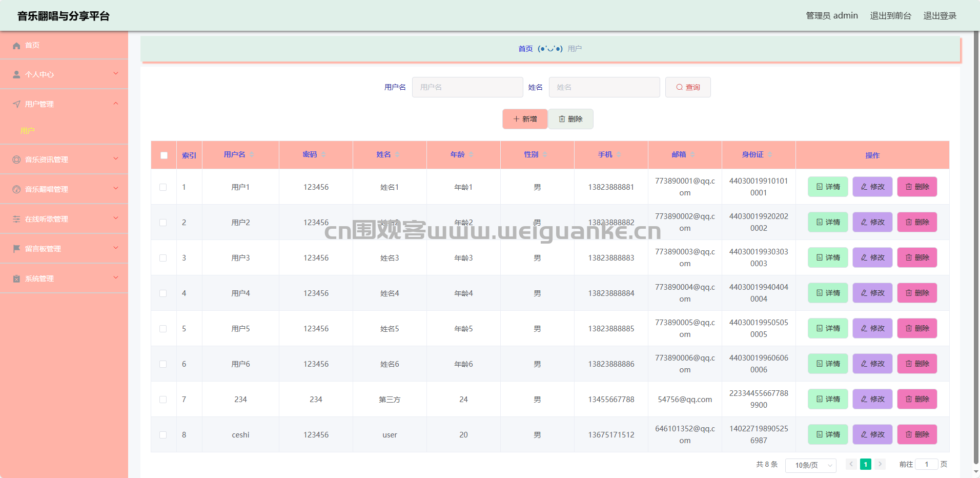Click the clipboard icon beside 系统管理

pyautogui.click(x=16, y=278)
